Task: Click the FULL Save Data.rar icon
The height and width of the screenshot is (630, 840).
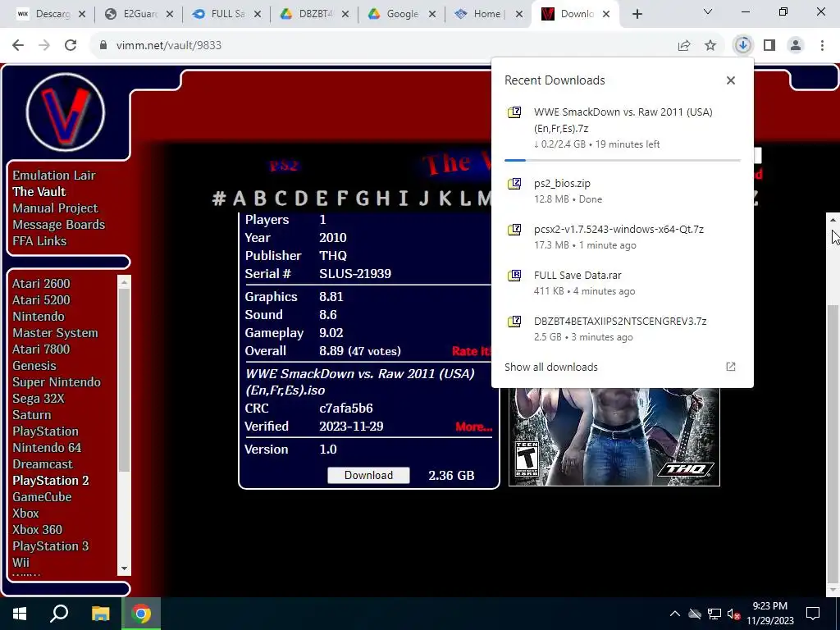Action: (x=514, y=276)
